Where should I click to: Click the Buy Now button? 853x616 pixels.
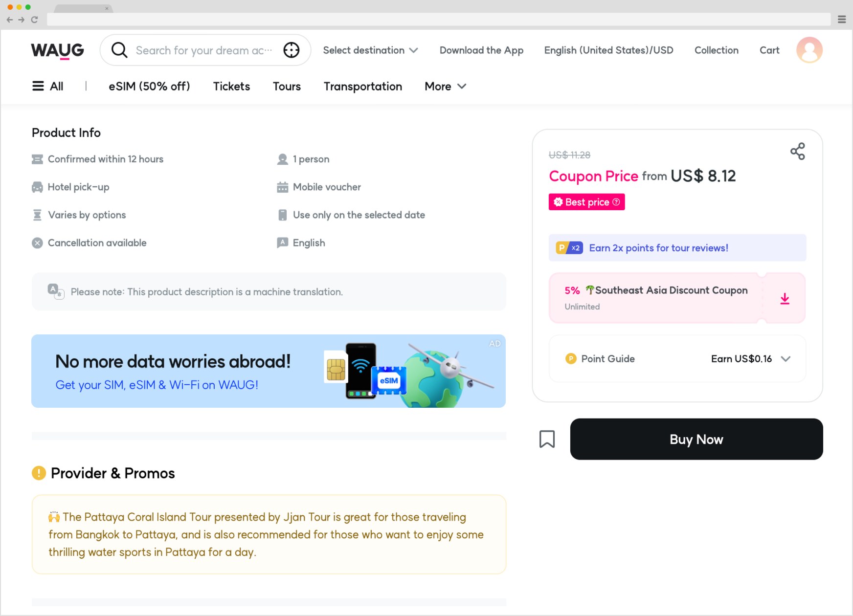696,439
